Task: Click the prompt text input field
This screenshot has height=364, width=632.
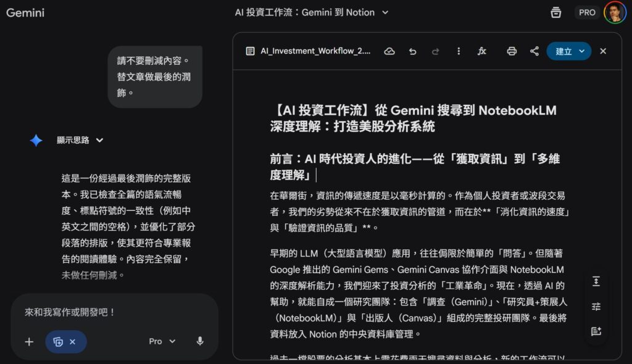Action: click(114, 312)
